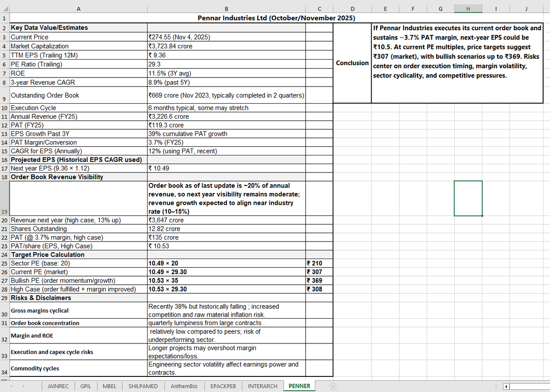Switch to EPACKPEB sheet tab
Viewport: 550px width, 392px height.
(x=223, y=386)
